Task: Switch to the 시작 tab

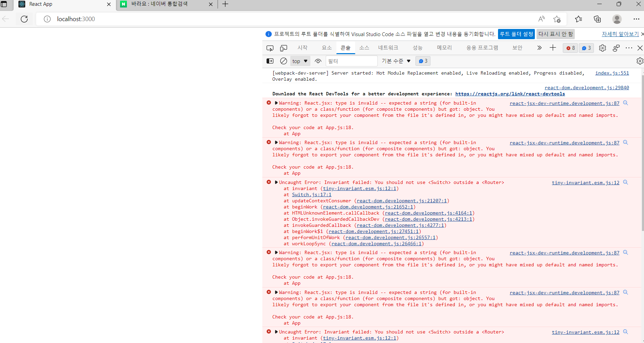Action: pyautogui.click(x=303, y=48)
